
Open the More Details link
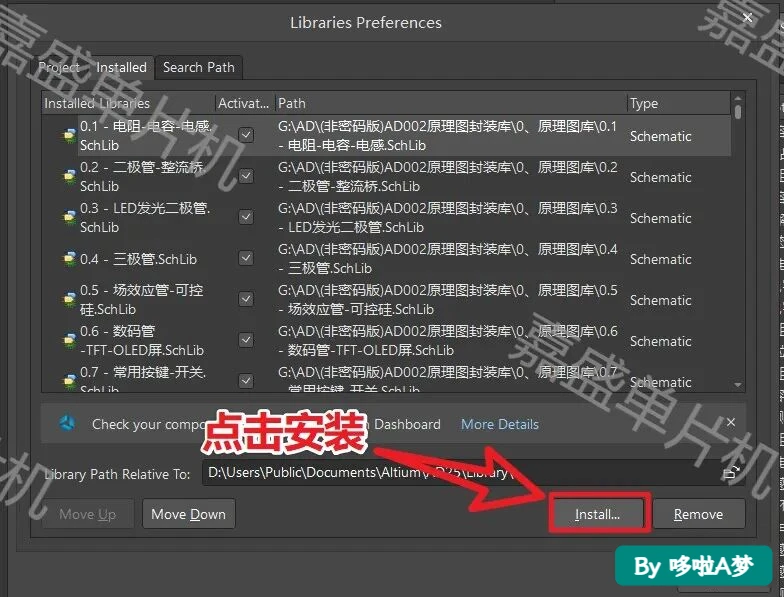click(500, 424)
